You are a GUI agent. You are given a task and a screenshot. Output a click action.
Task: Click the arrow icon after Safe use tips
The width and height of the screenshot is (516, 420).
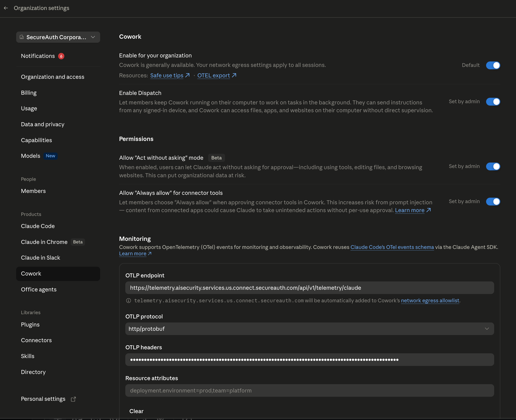pyautogui.click(x=187, y=75)
